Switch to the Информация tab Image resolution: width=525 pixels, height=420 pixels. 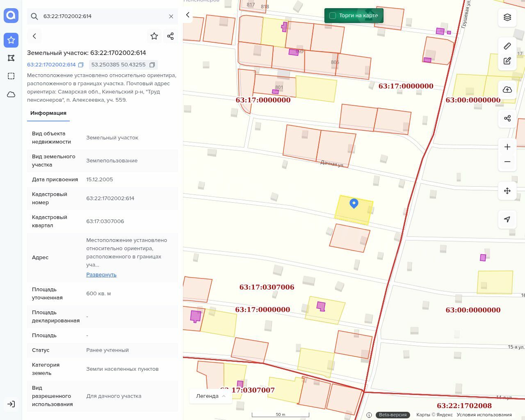[48, 113]
